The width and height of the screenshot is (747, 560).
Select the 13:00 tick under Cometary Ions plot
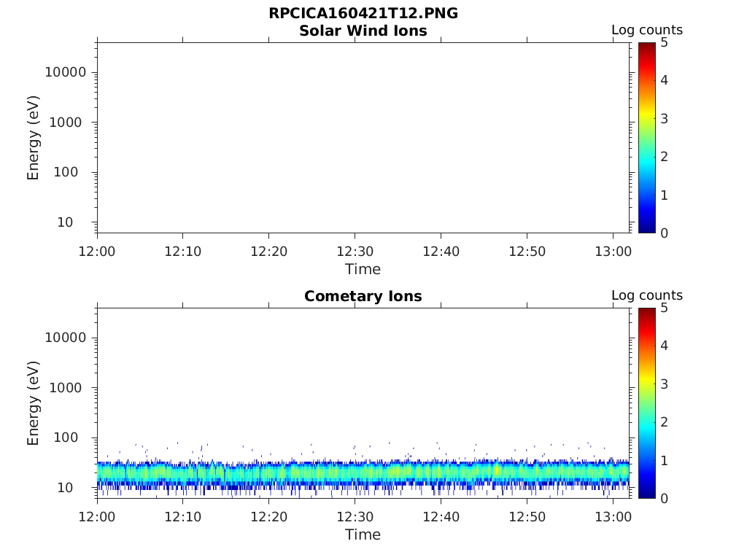click(613, 517)
